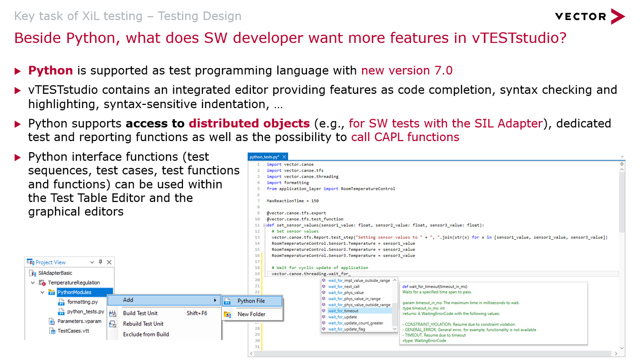Viewport: 644px width, 362px height.
Task: Click the editor vertical scrollbar thumb
Action: (622, 202)
